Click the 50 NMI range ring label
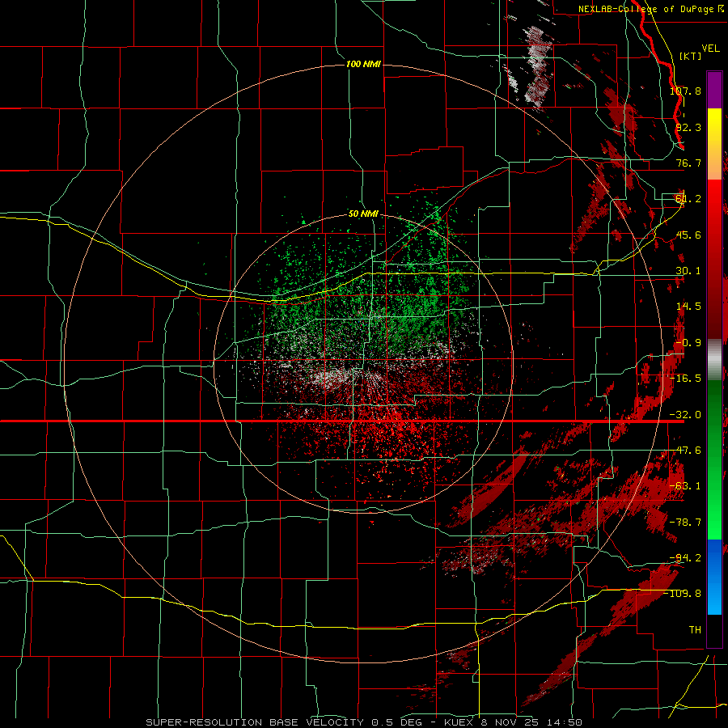Viewport: 728px width, 728px height. [x=363, y=214]
